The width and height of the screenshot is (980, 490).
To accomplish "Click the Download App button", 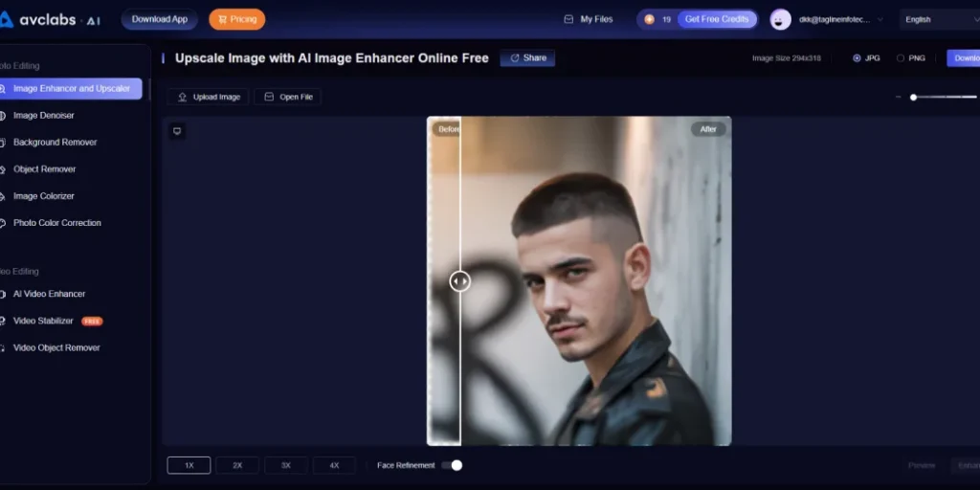I will (x=160, y=19).
